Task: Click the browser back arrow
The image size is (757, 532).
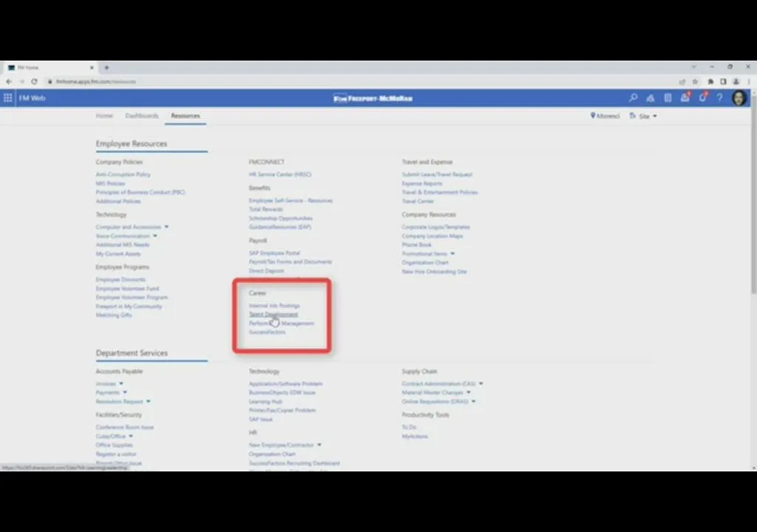Action: (x=9, y=81)
